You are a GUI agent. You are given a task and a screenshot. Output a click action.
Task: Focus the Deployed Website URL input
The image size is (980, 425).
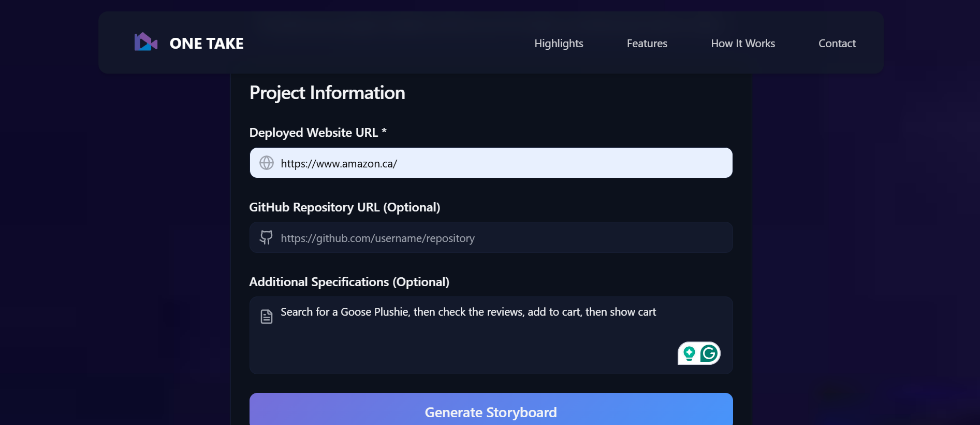click(x=491, y=163)
